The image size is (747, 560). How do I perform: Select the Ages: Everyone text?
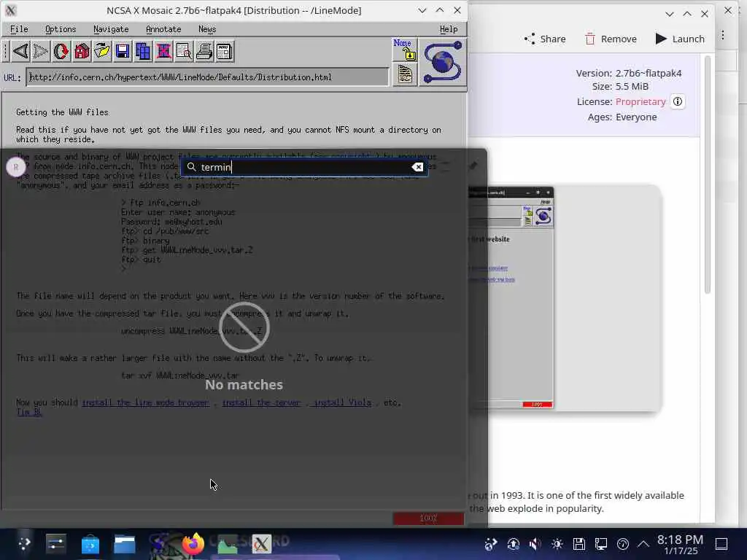[622, 117]
